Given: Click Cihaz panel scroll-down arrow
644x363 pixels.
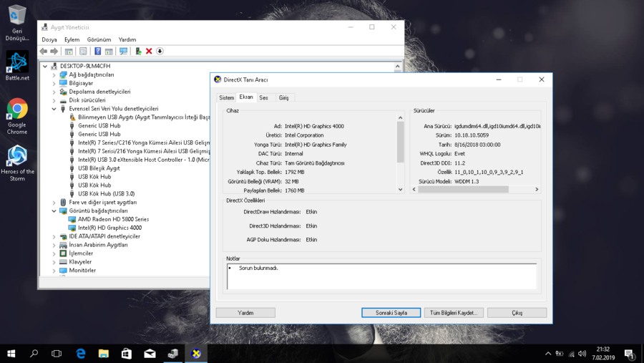Looking at the screenshot, I should [401, 190].
